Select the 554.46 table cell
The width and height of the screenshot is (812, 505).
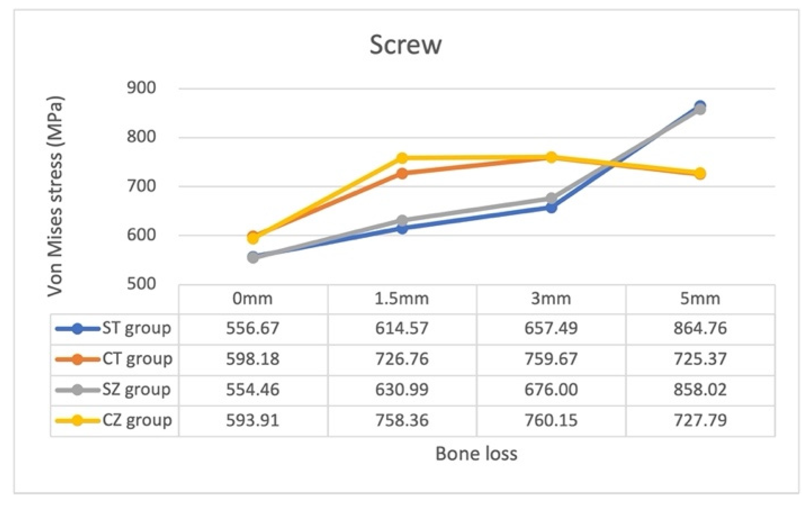(253, 390)
